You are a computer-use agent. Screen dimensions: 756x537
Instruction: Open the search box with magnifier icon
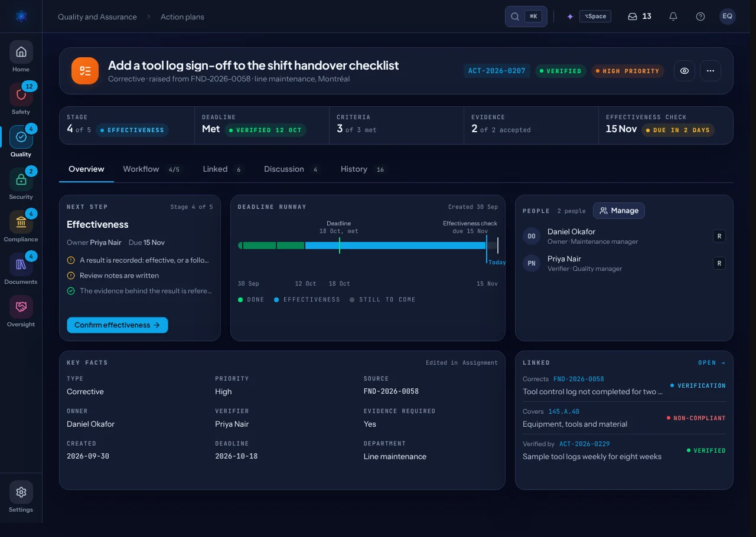pos(526,17)
